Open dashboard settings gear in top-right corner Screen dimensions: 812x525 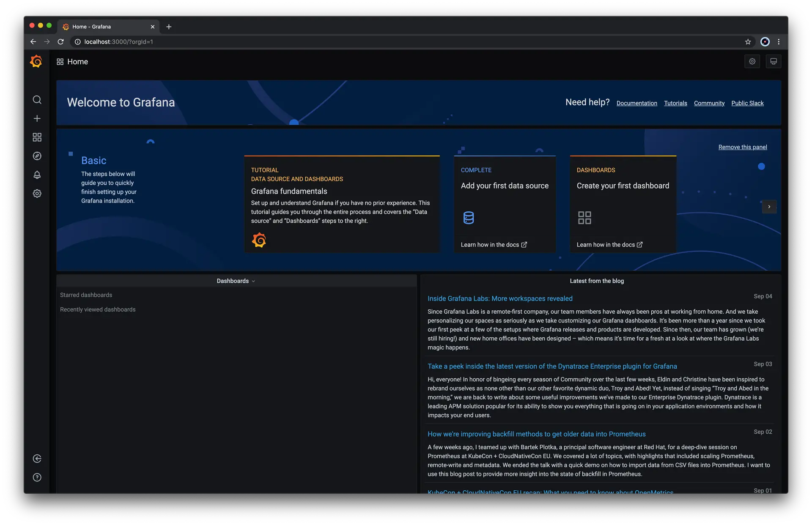752,61
